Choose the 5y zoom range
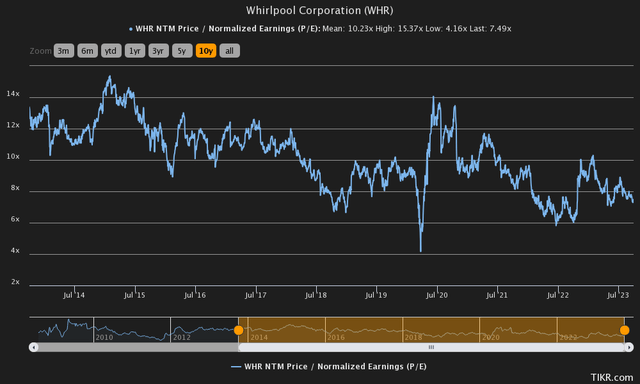This screenshot has width=640, height=384. 182,51
